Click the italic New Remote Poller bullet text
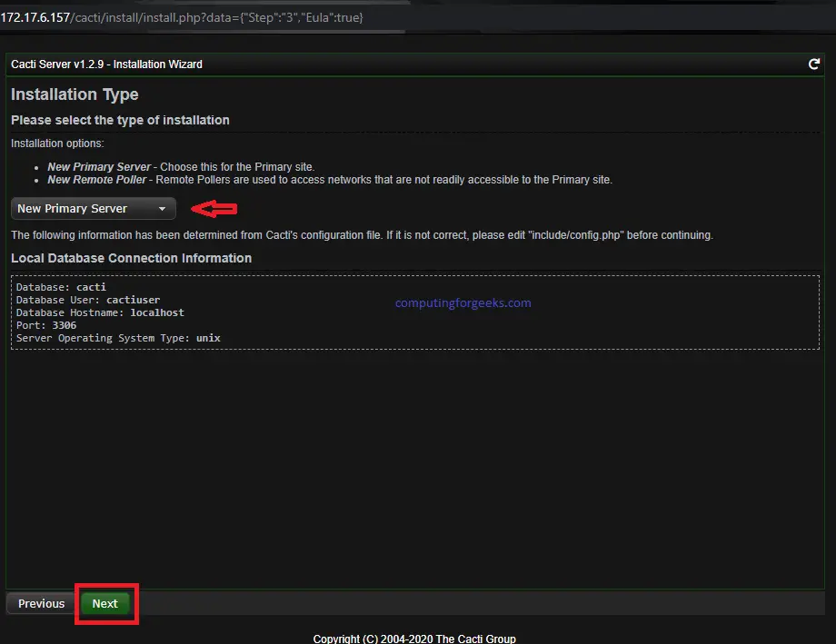This screenshot has width=836, height=644. (x=96, y=180)
